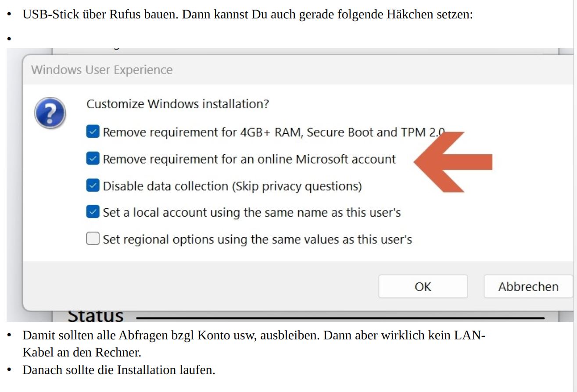Untick the online Microsoft account requirement checkbox

(x=93, y=159)
